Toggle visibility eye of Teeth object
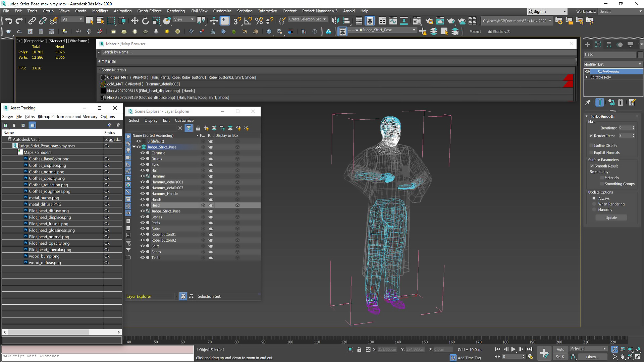644x362 pixels. tap(143, 257)
